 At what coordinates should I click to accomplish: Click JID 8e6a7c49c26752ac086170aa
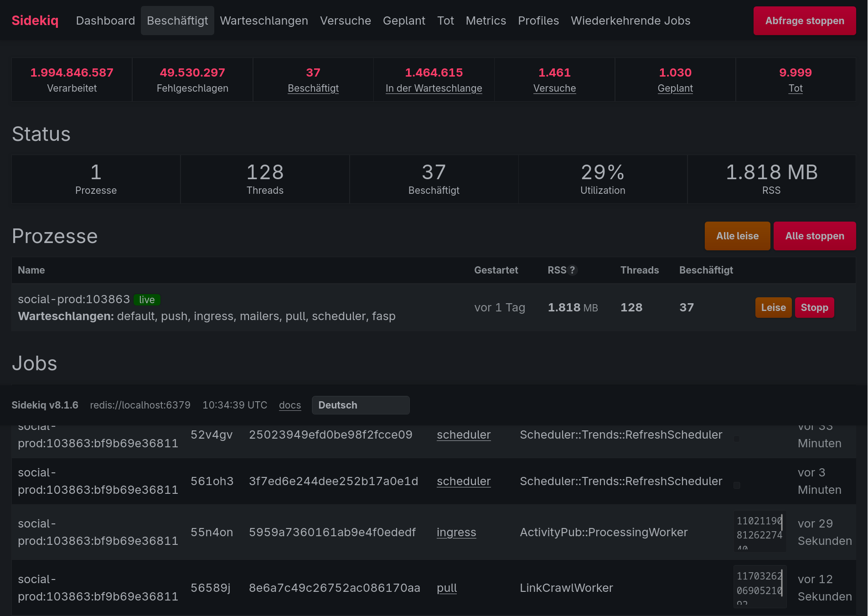click(x=335, y=588)
